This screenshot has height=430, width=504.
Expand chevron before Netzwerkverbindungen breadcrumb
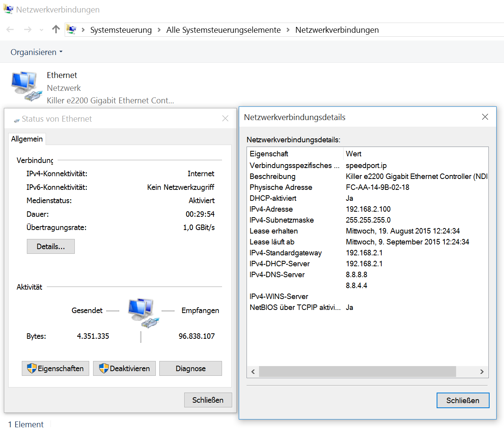click(x=288, y=30)
